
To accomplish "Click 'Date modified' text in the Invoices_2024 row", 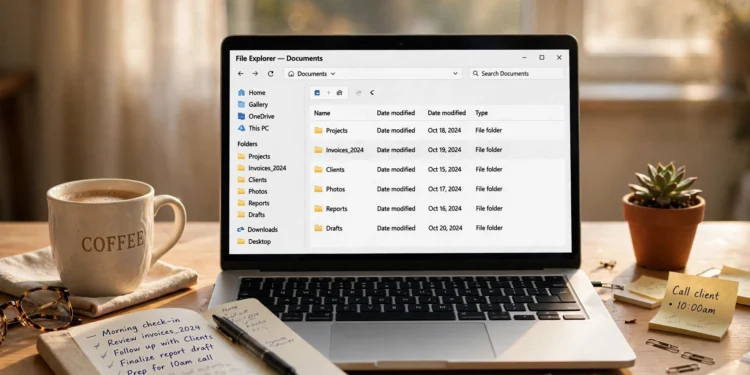I will pos(396,150).
